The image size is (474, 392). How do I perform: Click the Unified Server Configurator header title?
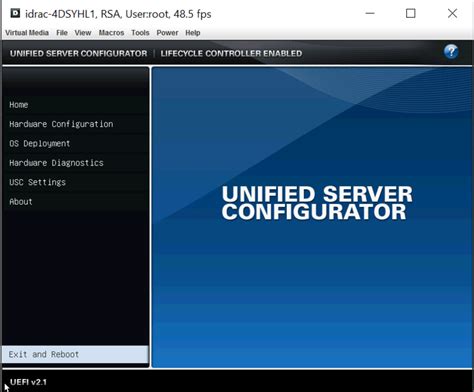coord(78,53)
